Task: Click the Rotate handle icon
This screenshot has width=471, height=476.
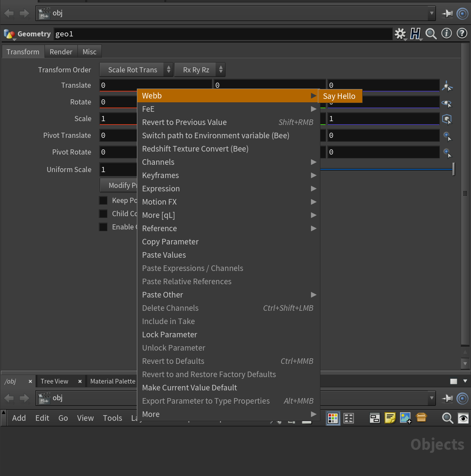Action: [447, 103]
